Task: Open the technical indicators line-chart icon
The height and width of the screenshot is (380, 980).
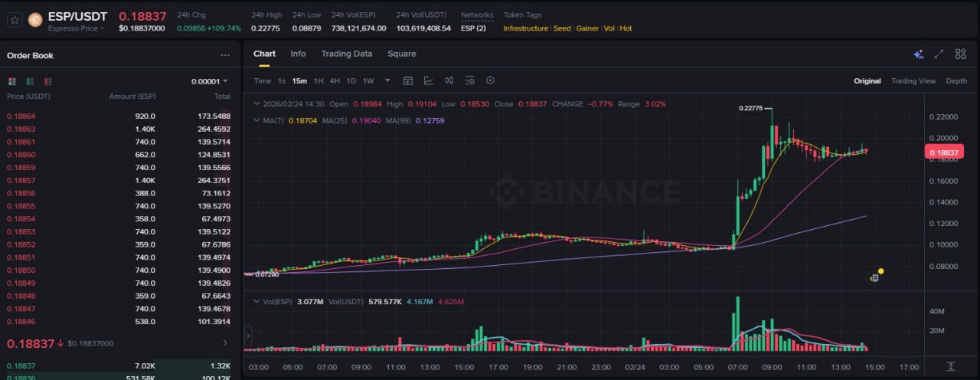Action: (429, 80)
